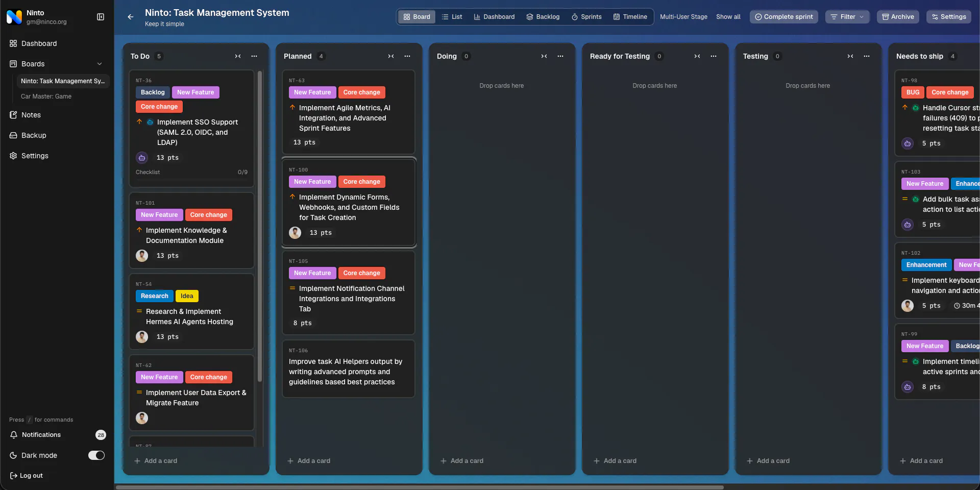Switch to Board view tab
Viewport: 980px width, 490px height.
[417, 17]
